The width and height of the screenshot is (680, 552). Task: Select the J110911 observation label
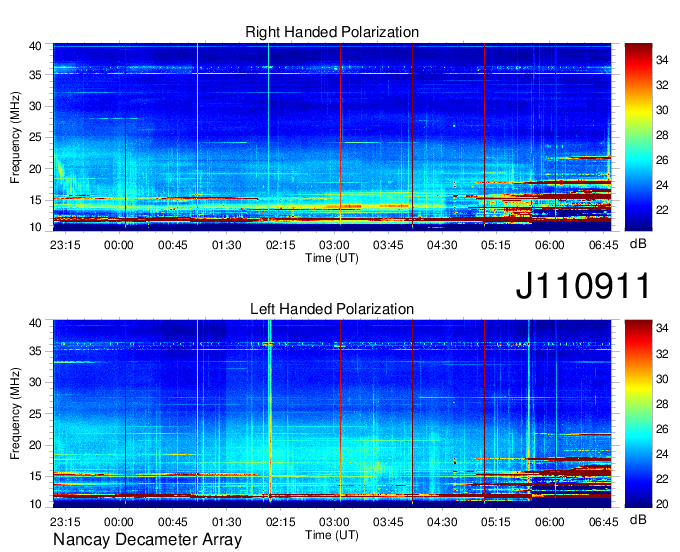point(583,285)
